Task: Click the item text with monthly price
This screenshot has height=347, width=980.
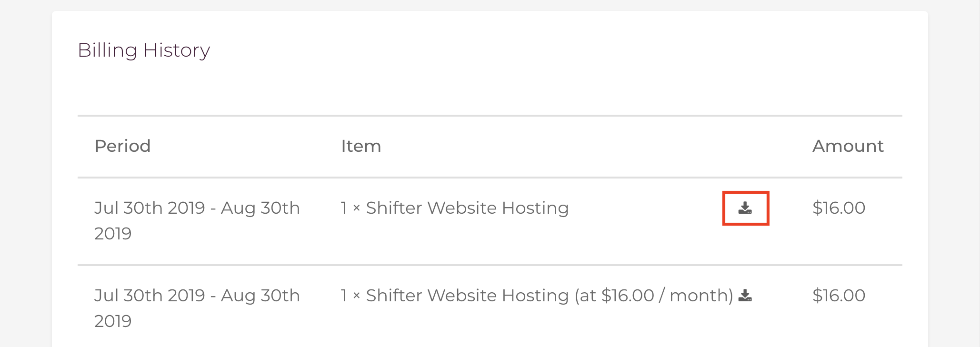Action: tap(537, 296)
